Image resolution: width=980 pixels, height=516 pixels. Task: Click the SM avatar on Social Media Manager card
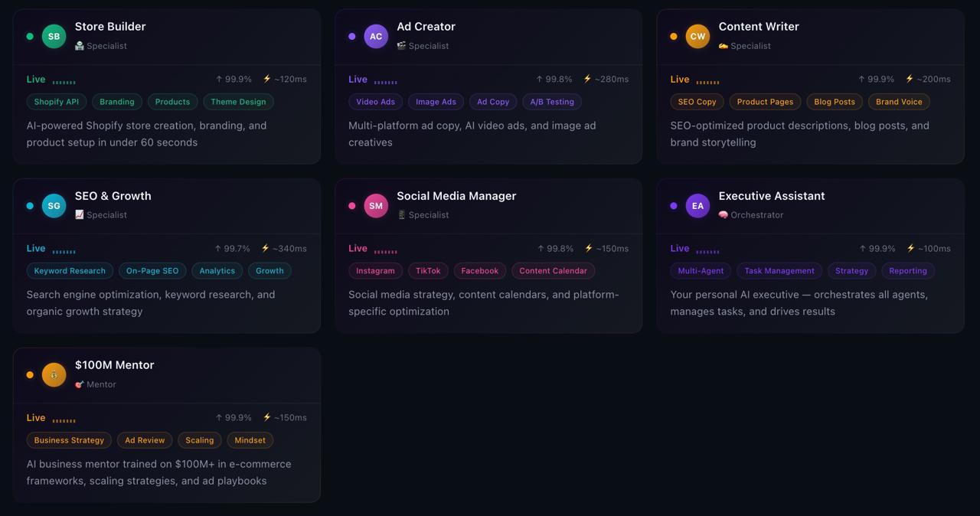pos(376,205)
